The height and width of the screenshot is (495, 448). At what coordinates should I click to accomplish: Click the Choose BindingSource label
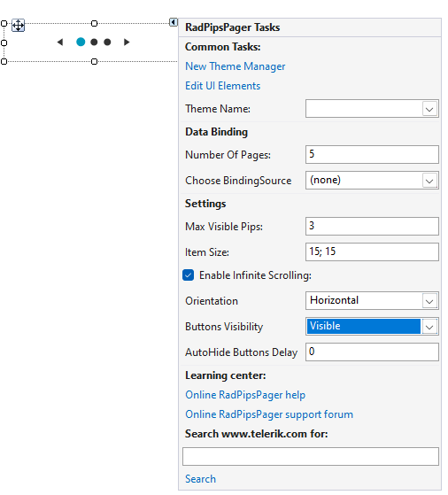click(x=238, y=181)
